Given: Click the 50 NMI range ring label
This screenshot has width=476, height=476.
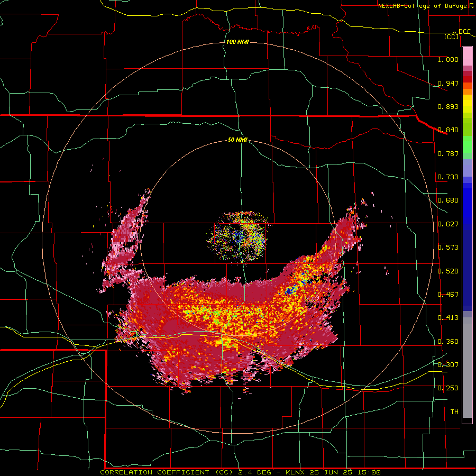Looking at the screenshot, I should point(237,140).
